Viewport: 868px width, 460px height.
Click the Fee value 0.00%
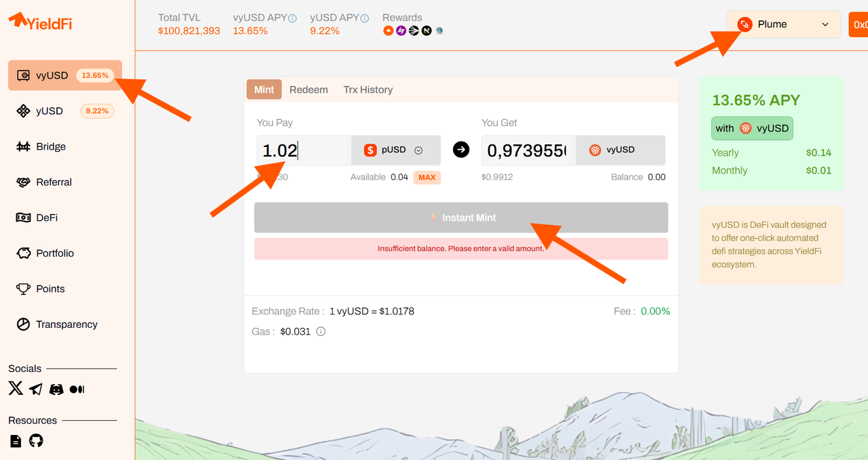tap(656, 312)
